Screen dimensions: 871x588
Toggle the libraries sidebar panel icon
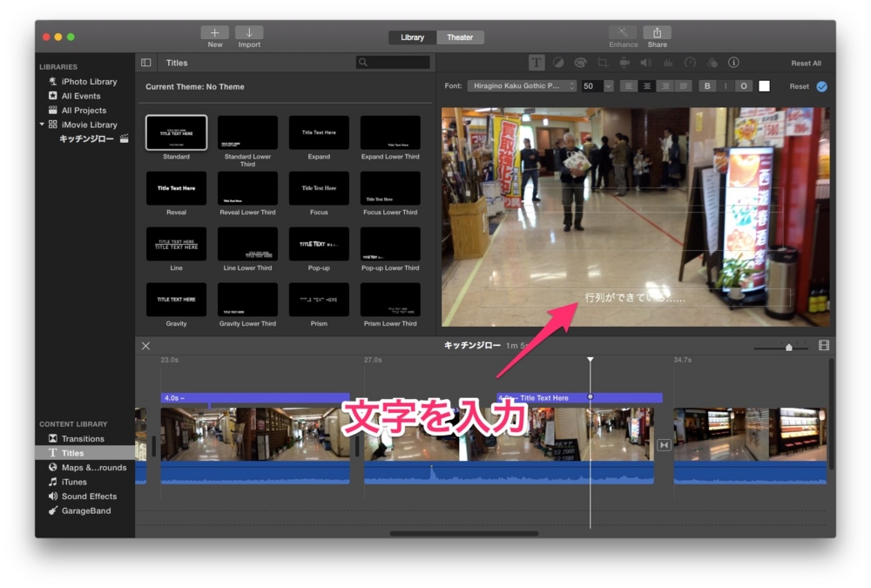pos(146,63)
